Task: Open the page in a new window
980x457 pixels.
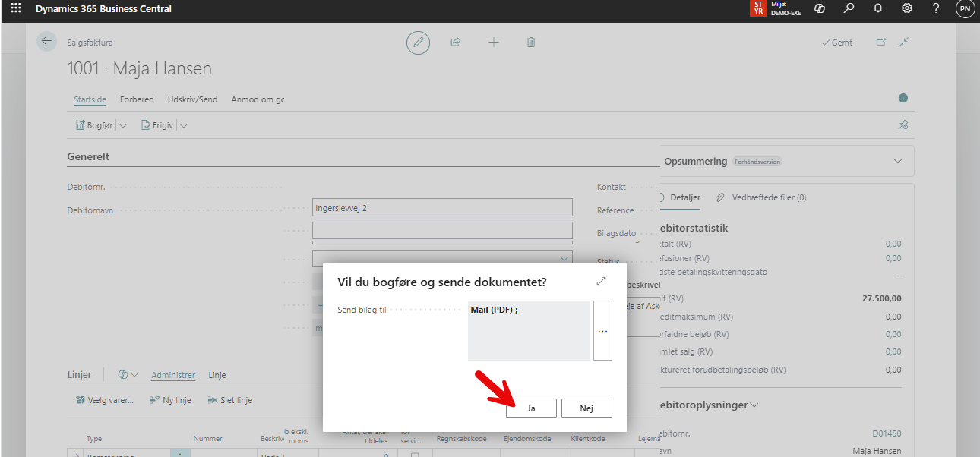Action: pos(881,43)
